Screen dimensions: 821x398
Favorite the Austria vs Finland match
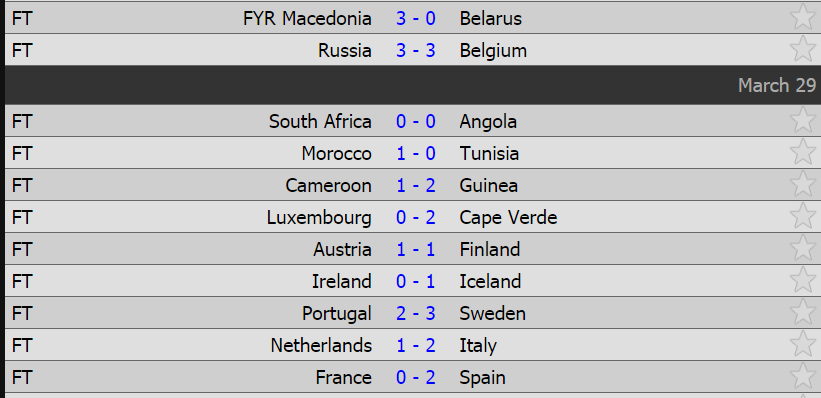(x=803, y=248)
